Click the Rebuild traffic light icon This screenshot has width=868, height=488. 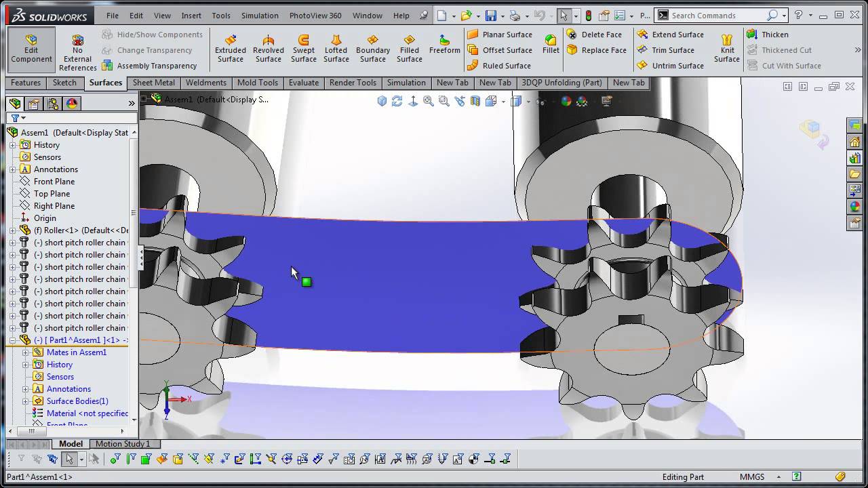pos(588,16)
